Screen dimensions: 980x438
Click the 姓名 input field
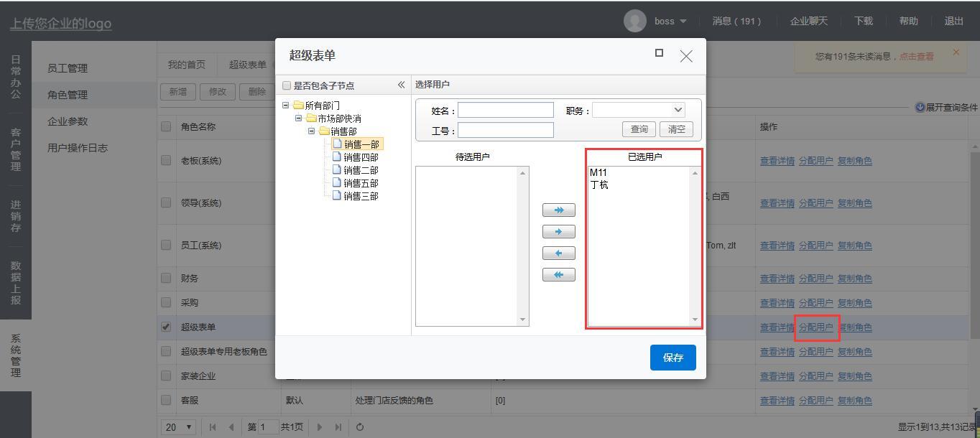click(x=505, y=110)
